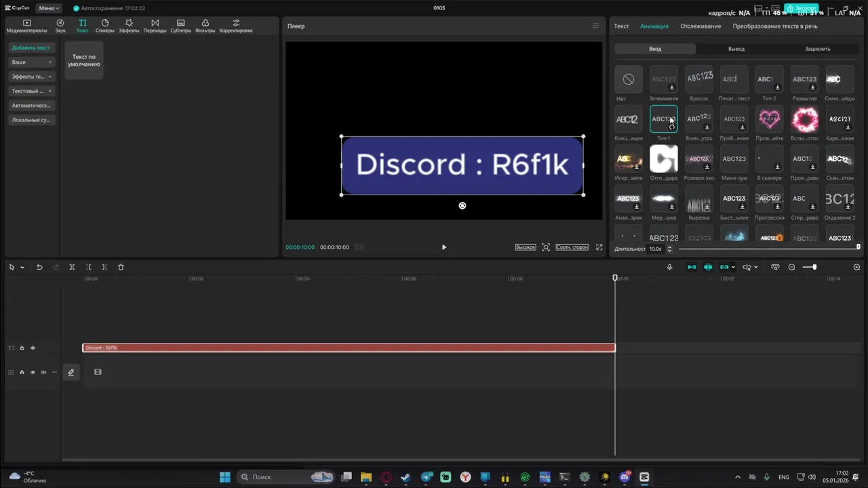Click the fullscreen player icon
The height and width of the screenshot is (488, 868).
point(599,247)
